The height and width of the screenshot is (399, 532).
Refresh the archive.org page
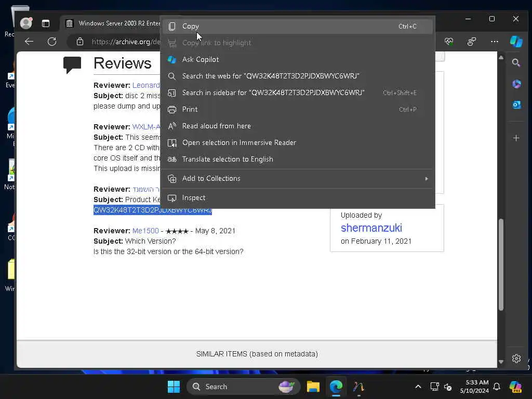click(52, 42)
